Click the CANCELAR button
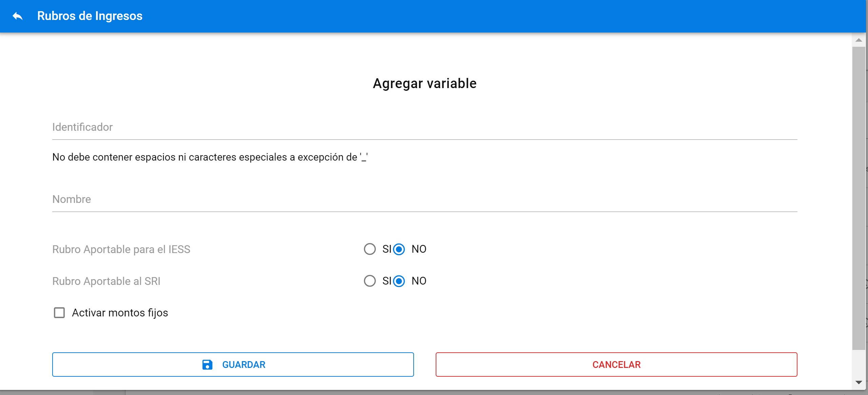868x395 pixels. pos(616,365)
